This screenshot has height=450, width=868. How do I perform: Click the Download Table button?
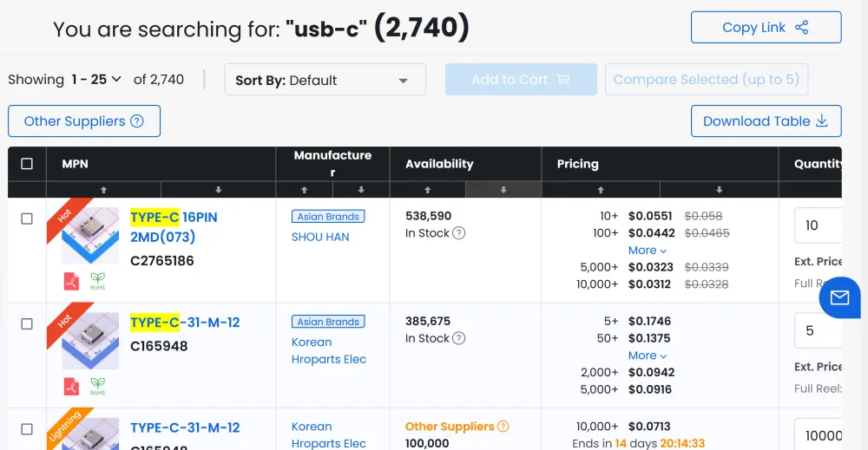(766, 121)
